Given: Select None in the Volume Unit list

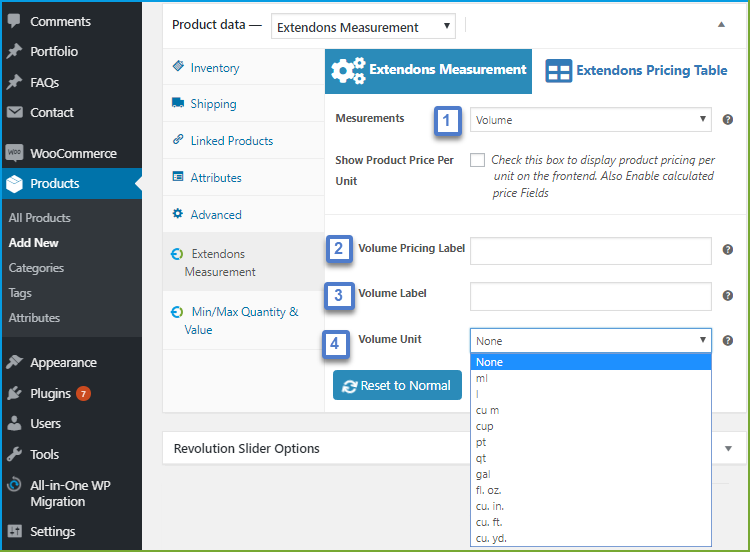Looking at the screenshot, I should (x=591, y=362).
